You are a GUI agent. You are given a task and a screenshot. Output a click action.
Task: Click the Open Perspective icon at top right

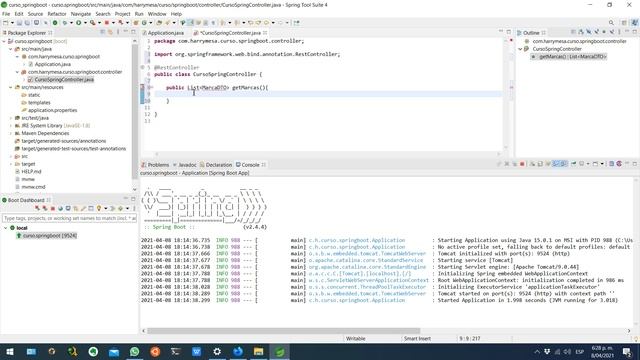[x=624, y=23]
